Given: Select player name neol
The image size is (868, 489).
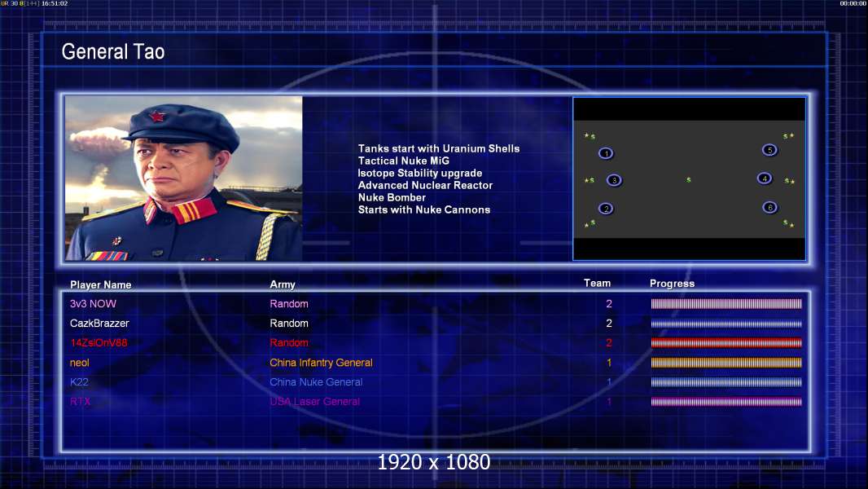Looking at the screenshot, I should [80, 363].
